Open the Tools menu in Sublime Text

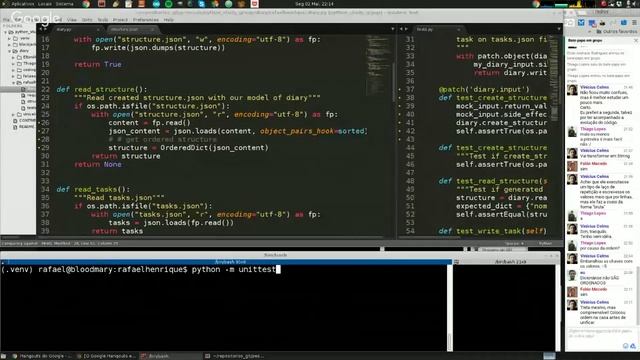102,20
